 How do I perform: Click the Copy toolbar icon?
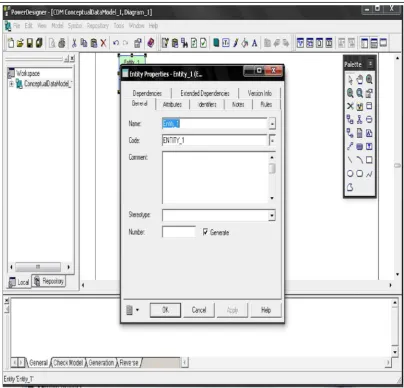pos(84,43)
